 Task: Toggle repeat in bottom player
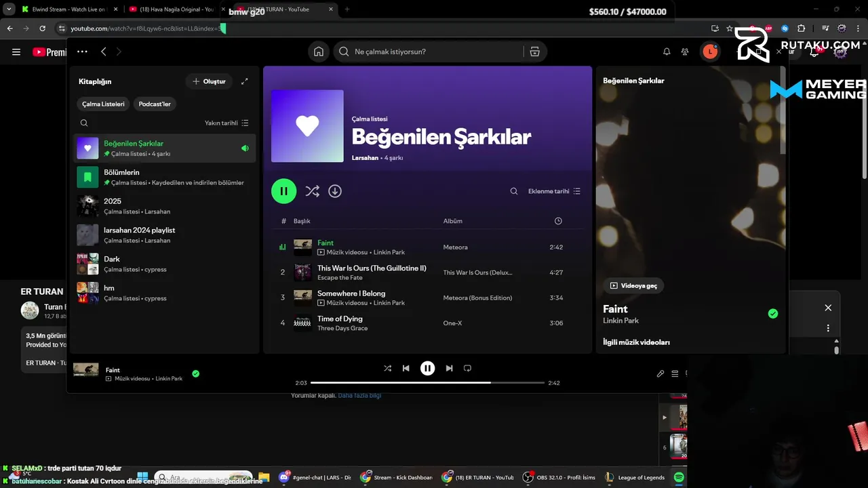pyautogui.click(x=467, y=368)
